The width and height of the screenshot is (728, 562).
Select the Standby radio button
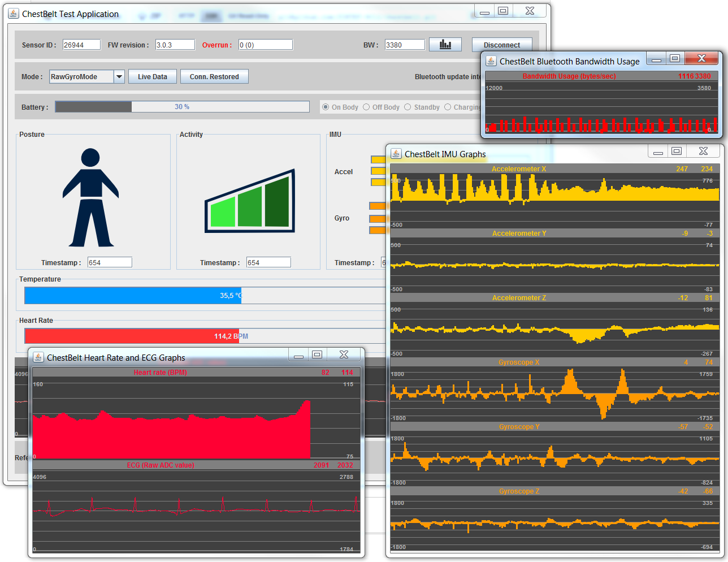click(x=408, y=107)
